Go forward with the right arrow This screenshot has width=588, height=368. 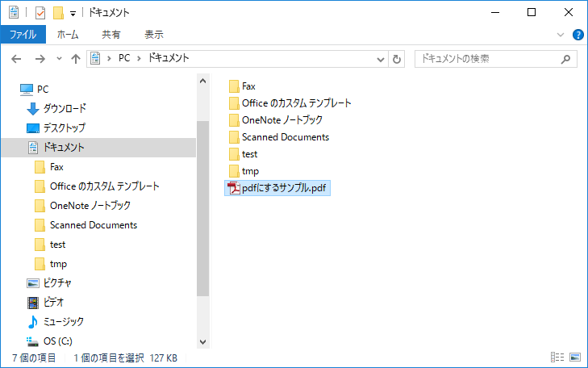[40, 59]
